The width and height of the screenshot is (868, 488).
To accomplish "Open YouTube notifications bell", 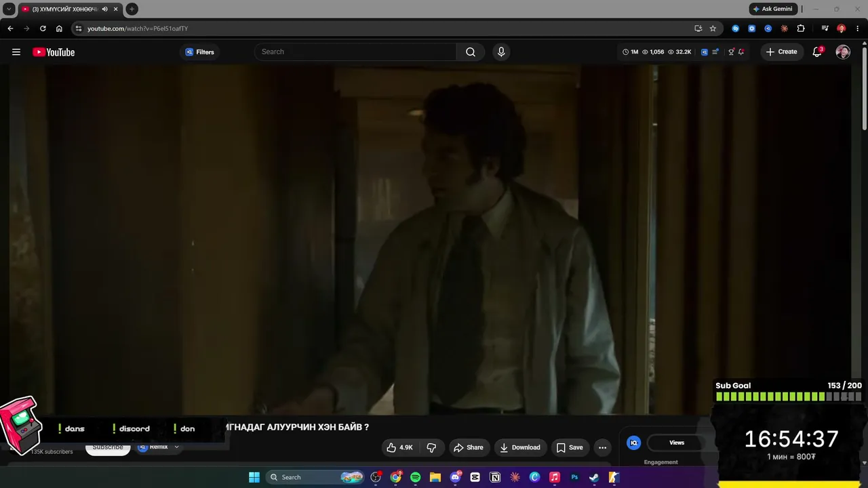I will tap(818, 52).
